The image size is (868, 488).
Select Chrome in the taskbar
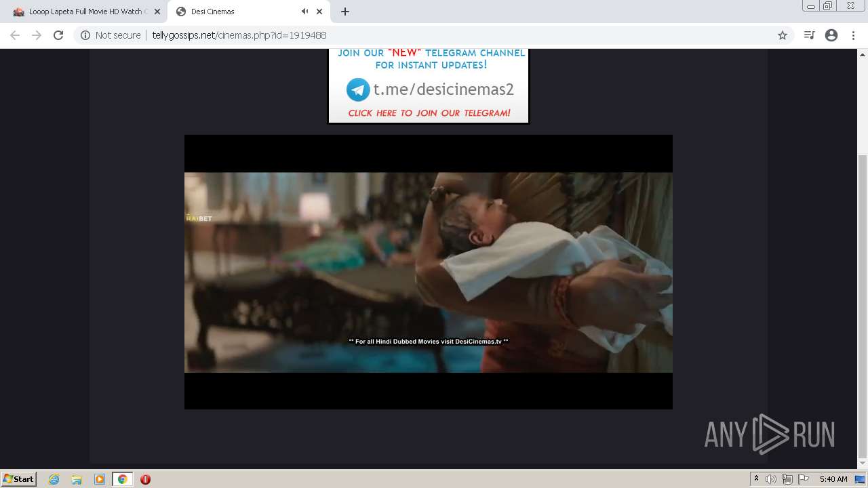click(x=122, y=479)
